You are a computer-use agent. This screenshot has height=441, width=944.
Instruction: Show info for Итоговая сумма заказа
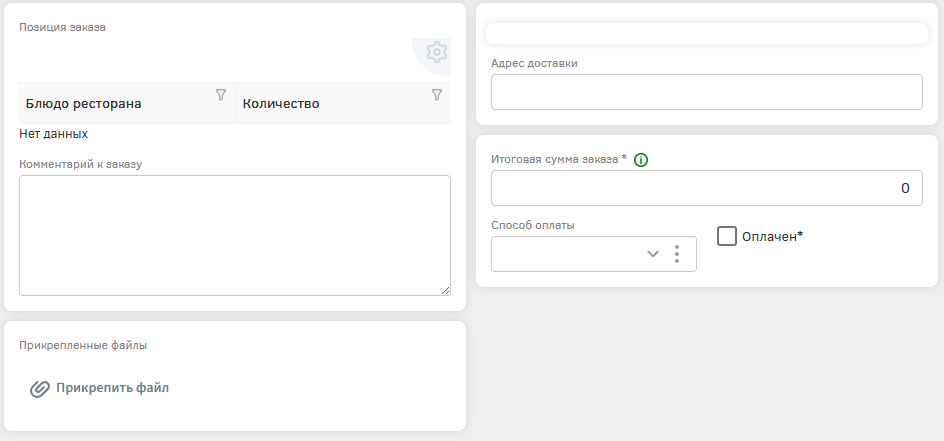click(641, 160)
